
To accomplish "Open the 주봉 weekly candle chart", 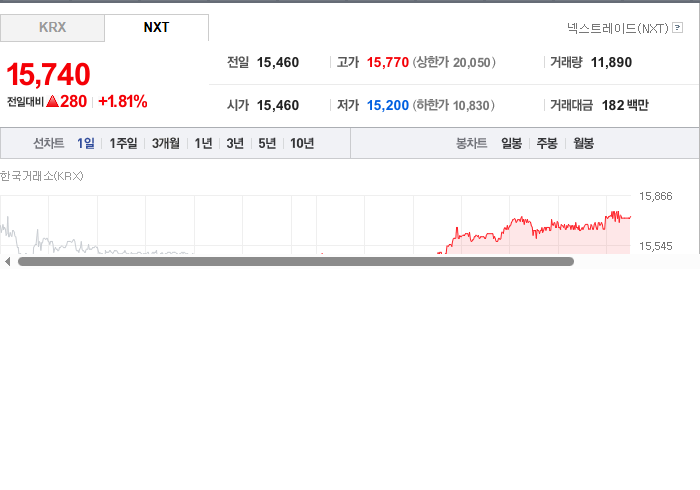I will 547,143.
